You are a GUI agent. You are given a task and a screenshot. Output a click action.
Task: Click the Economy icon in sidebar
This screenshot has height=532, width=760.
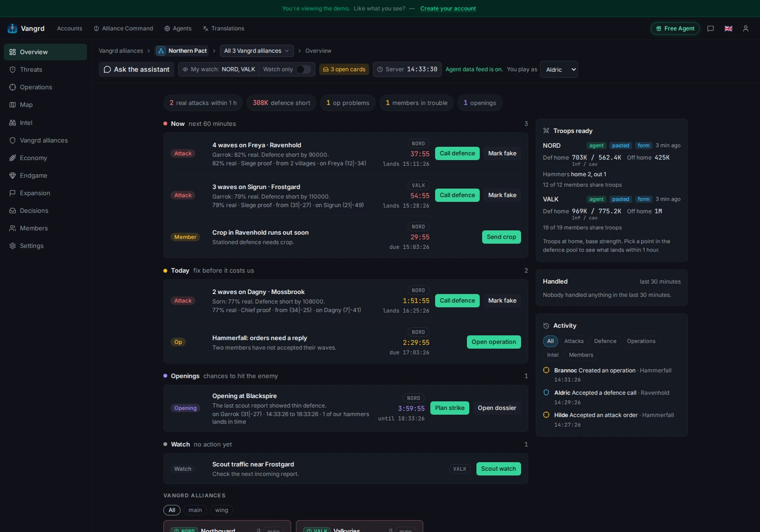coord(13,158)
